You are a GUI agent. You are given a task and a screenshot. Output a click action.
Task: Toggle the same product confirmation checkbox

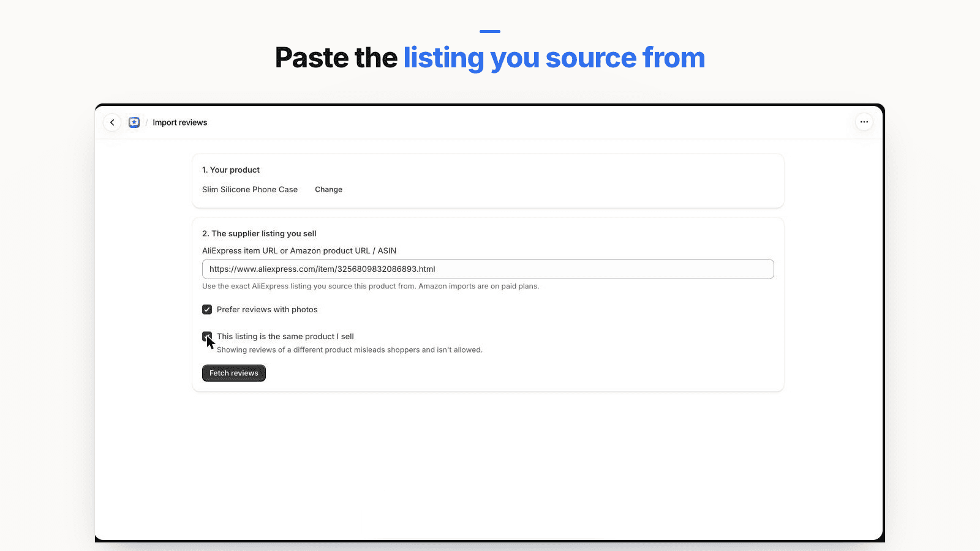[x=207, y=337]
